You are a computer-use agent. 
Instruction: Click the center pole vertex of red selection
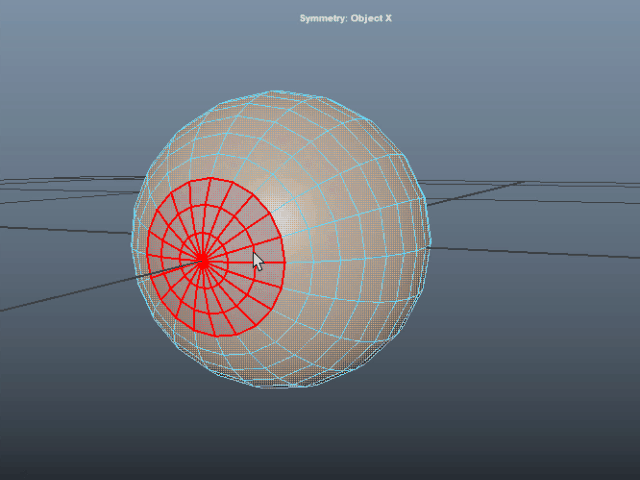(x=203, y=260)
